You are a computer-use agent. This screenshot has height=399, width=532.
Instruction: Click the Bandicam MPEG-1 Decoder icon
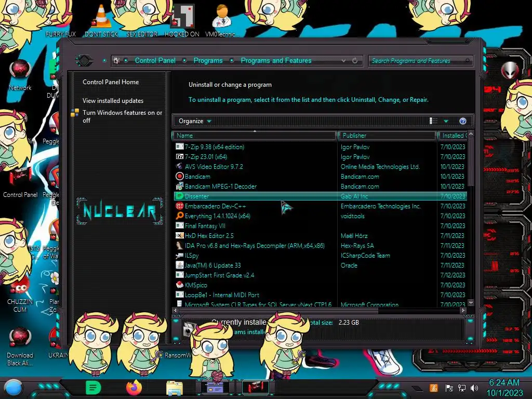coord(179,187)
